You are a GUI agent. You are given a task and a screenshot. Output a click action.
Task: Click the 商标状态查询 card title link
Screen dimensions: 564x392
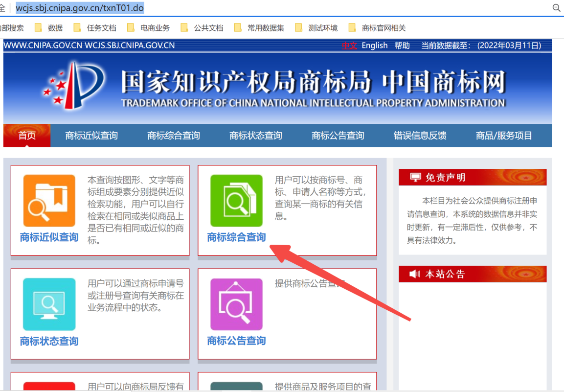(x=49, y=341)
